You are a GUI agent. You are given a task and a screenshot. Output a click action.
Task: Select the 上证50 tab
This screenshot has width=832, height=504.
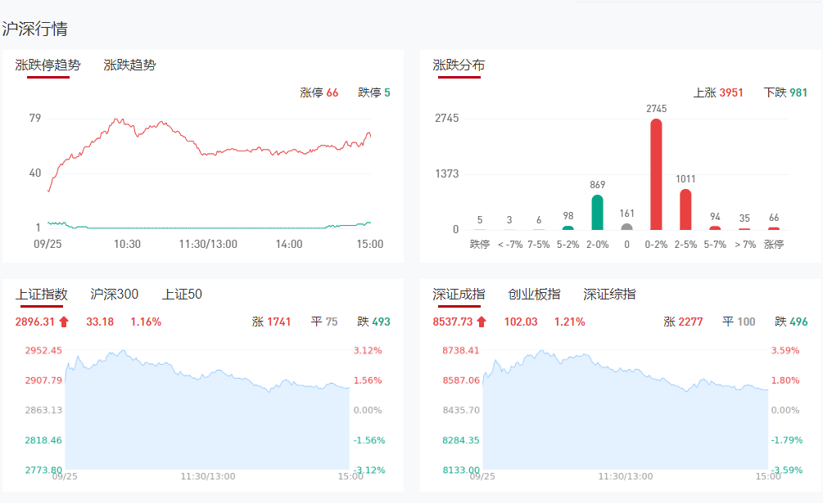click(x=182, y=295)
